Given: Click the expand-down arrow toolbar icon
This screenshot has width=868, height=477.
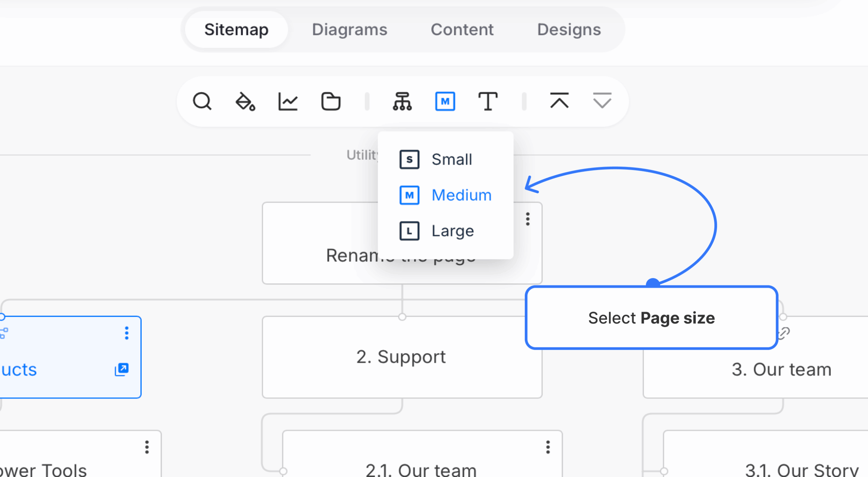Looking at the screenshot, I should [602, 100].
